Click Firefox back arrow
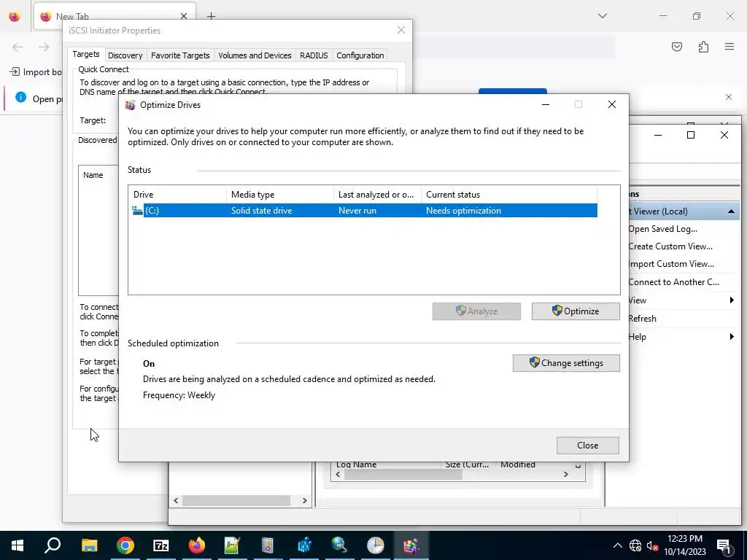Viewport: 747px width, 560px height. (x=18, y=47)
